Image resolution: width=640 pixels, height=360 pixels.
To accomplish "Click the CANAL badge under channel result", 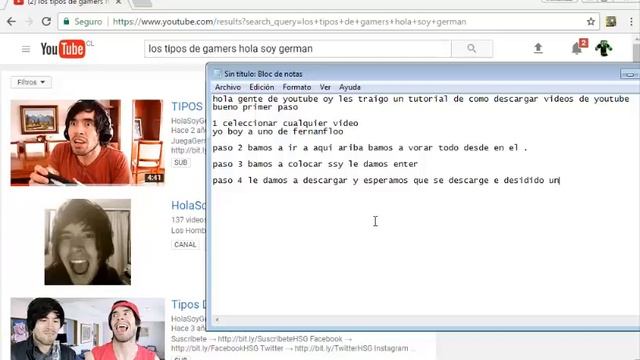I will pyautogui.click(x=185, y=244).
